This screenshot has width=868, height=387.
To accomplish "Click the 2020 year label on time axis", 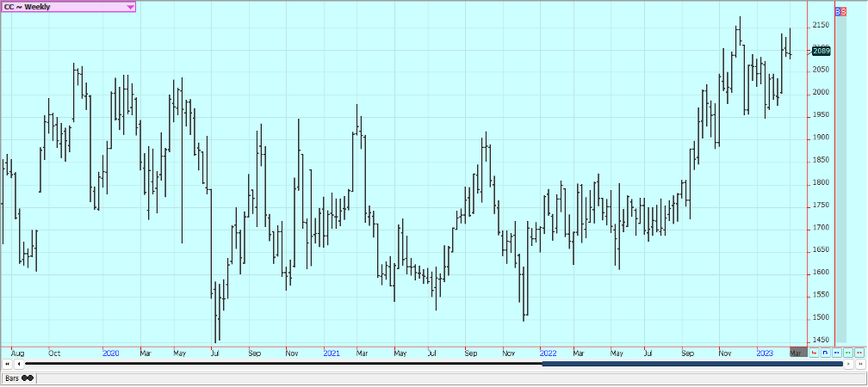I will pyautogui.click(x=111, y=353).
